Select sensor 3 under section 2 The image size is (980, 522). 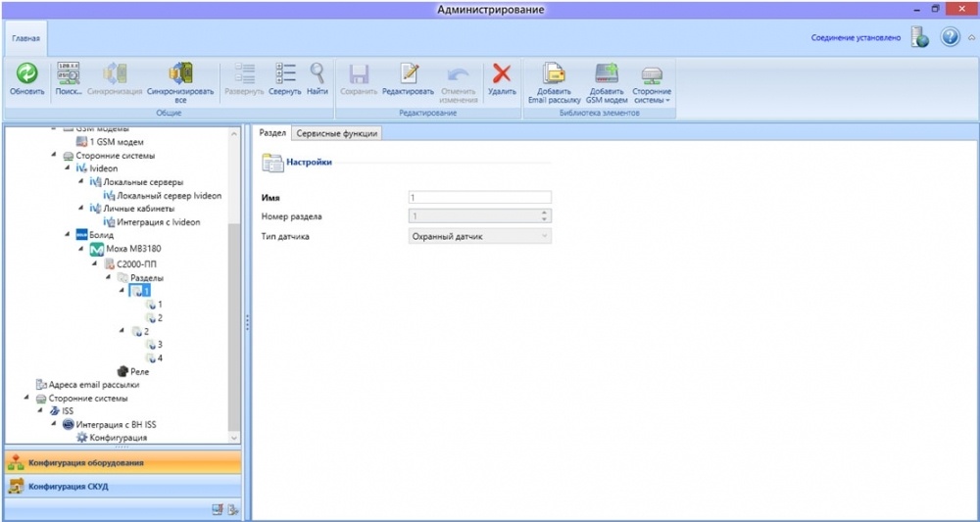point(154,344)
